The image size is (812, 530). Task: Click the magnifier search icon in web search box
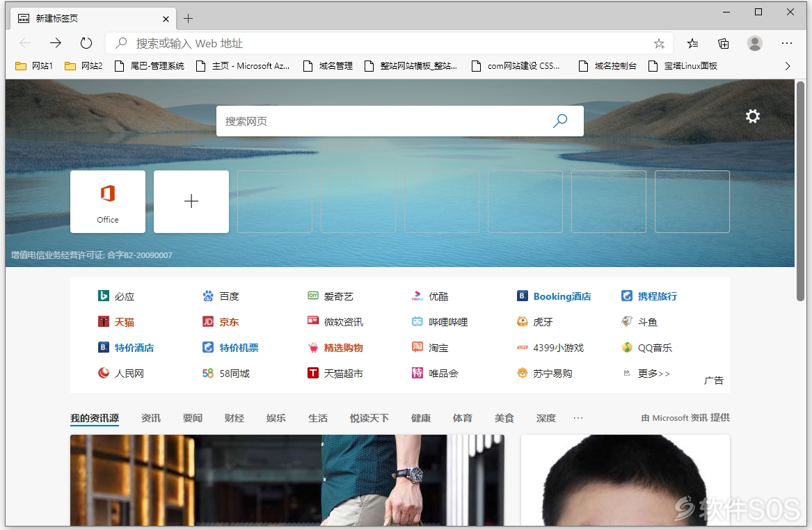click(x=560, y=121)
